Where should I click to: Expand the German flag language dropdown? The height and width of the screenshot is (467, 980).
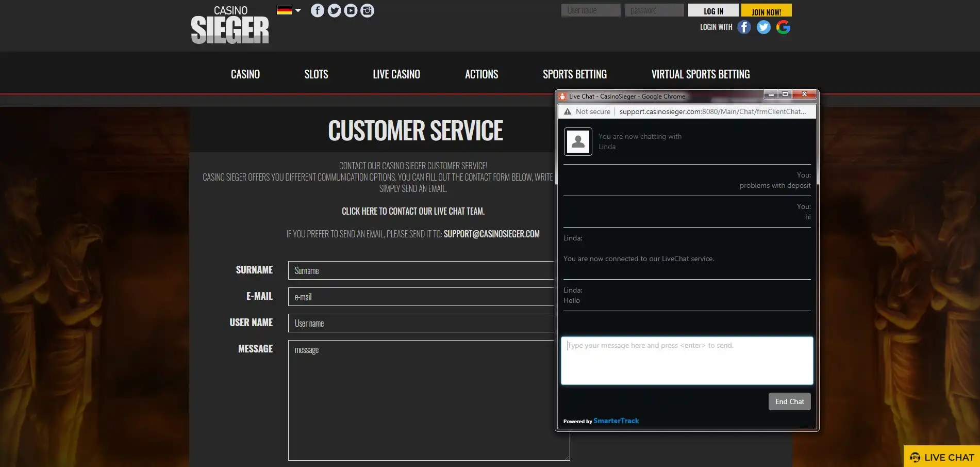[x=289, y=10]
